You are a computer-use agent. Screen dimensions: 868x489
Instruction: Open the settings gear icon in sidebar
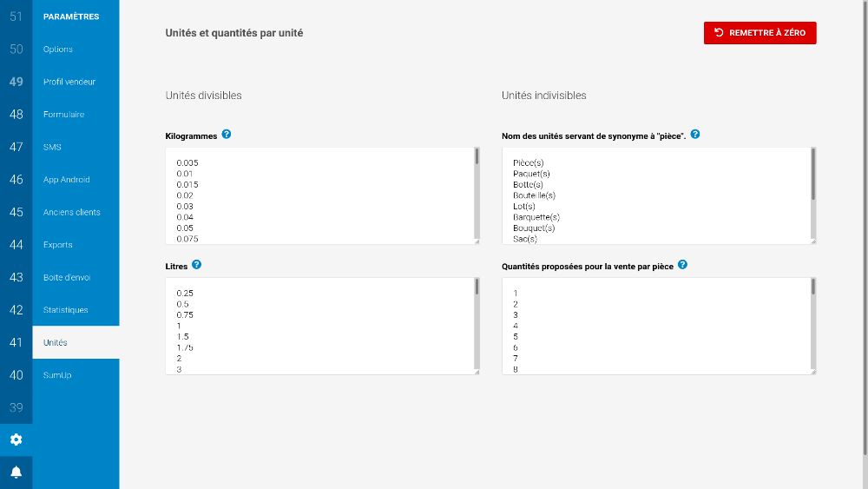click(x=16, y=439)
